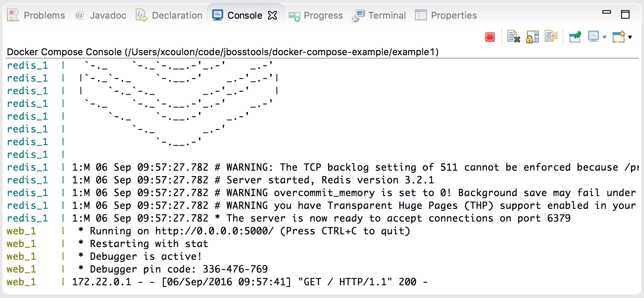644x298 pixels.
Task: Toggle Scroll Lock on the console
Action: (x=532, y=37)
